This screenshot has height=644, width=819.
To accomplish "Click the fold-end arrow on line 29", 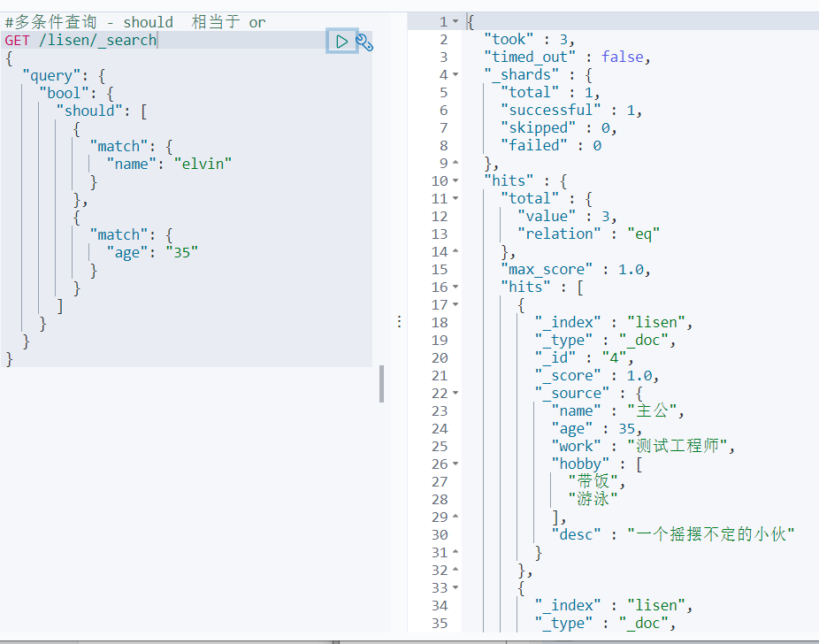I will pos(455,517).
